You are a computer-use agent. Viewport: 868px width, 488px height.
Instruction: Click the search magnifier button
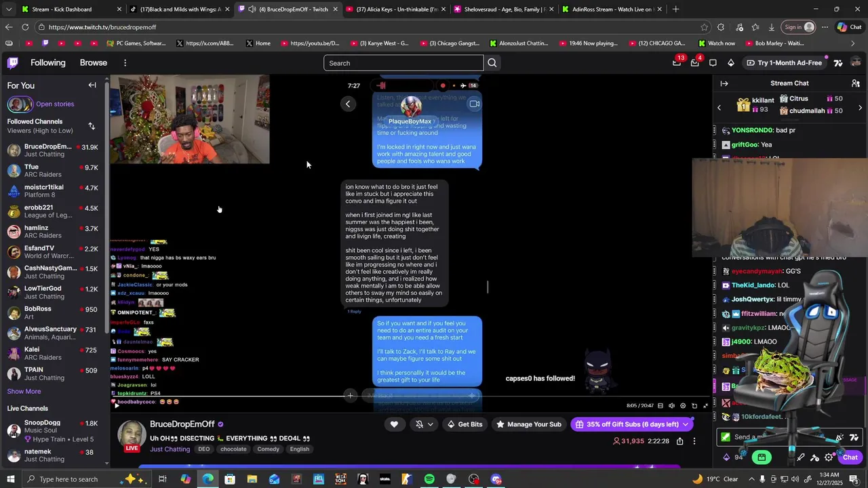(492, 63)
